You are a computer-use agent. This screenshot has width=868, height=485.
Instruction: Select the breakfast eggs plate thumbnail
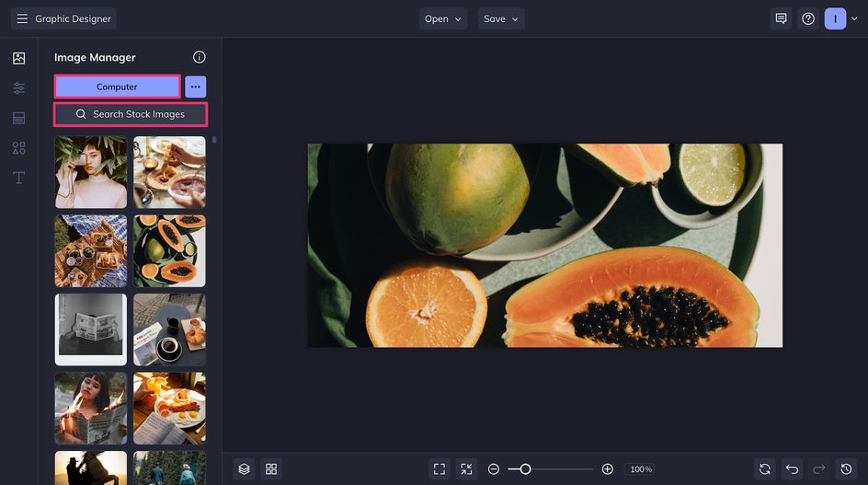(169, 409)
